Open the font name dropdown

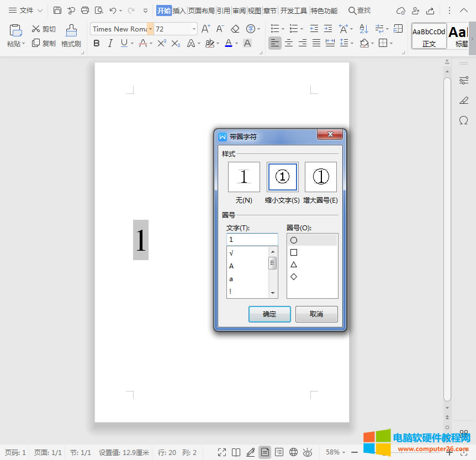point(150,29)
